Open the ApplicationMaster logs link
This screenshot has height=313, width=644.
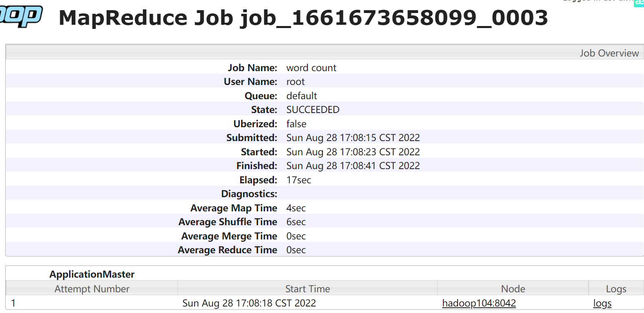pos(602,303)
